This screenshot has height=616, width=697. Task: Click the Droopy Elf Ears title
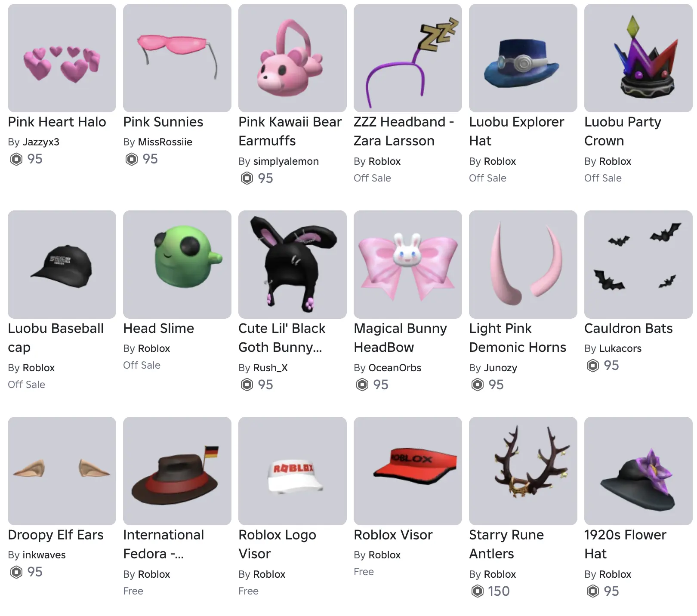point(56,535)
